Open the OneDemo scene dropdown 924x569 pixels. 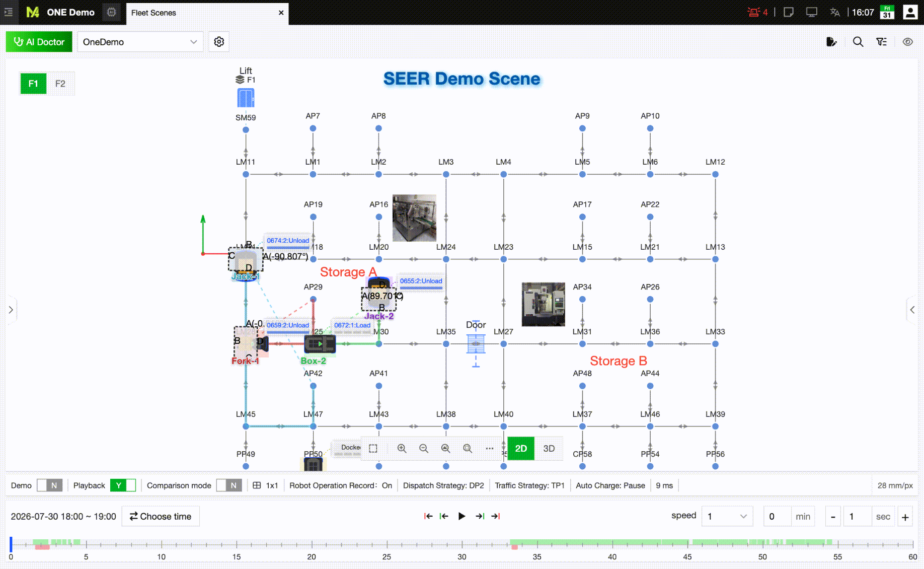click(140, 42)
